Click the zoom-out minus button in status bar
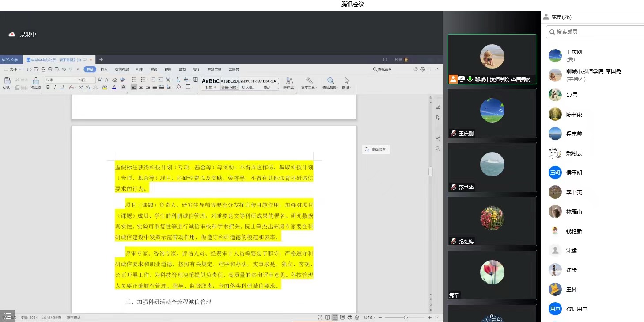The image size is (644, 322). (380, 318)
